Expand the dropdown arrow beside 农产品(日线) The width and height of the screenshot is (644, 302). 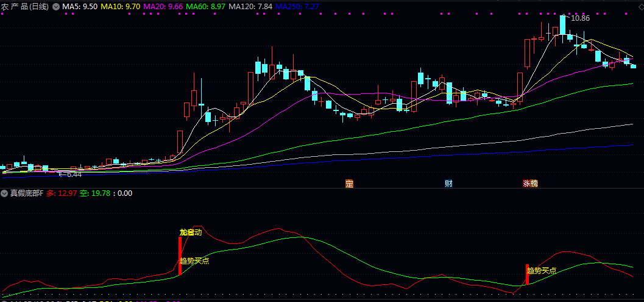pyautogui.click(x=56, y=7)
